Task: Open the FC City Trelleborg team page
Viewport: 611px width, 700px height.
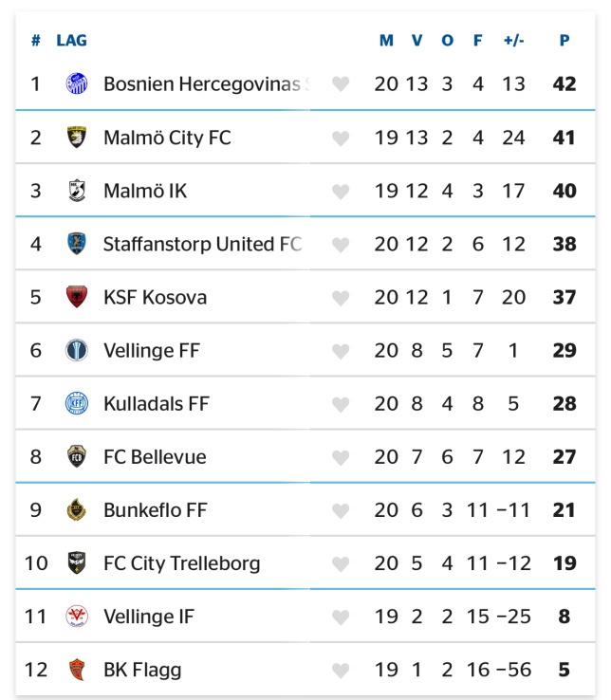Action: [x=182, y=563]
